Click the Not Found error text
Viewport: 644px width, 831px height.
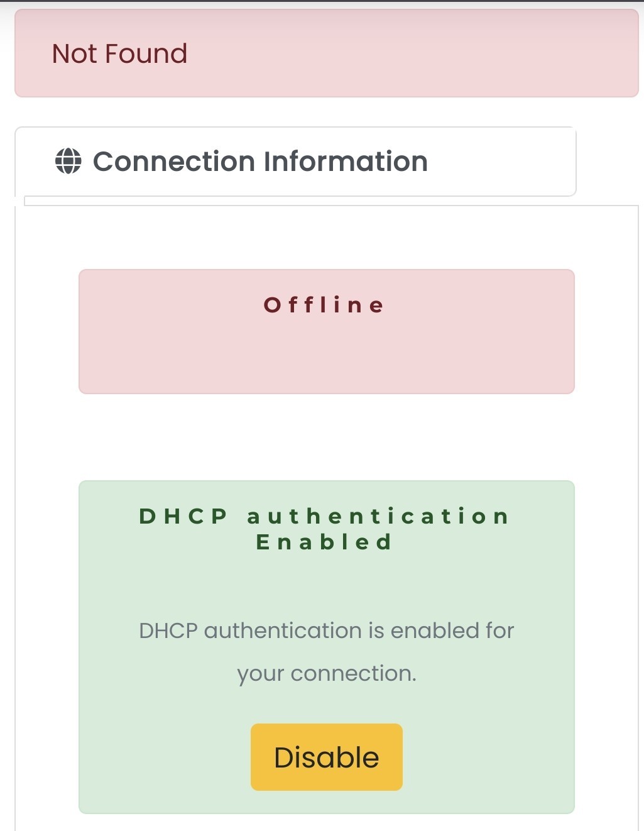click(119, 54)
